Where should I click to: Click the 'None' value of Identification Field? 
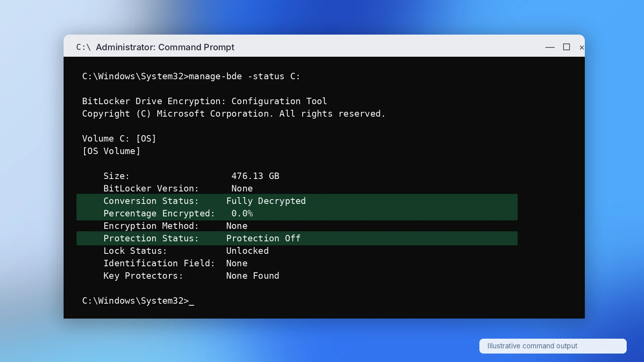tap(237, 263)
